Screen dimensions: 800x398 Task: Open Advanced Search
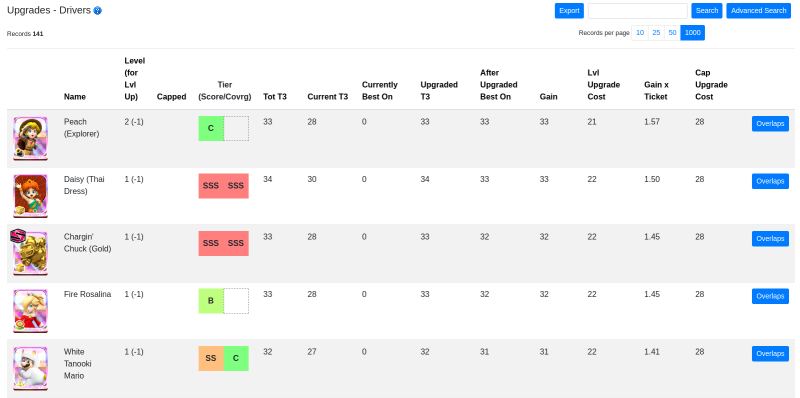(758, 11)
